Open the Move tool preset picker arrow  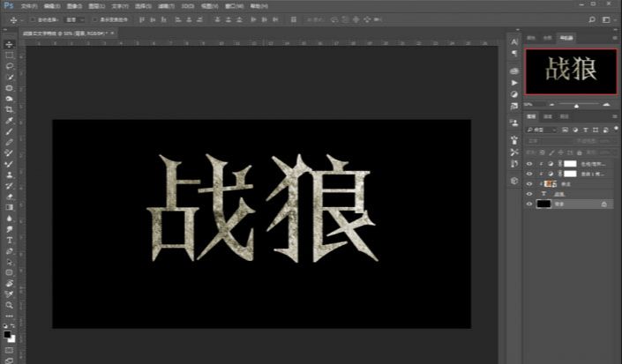click(22, 19)
